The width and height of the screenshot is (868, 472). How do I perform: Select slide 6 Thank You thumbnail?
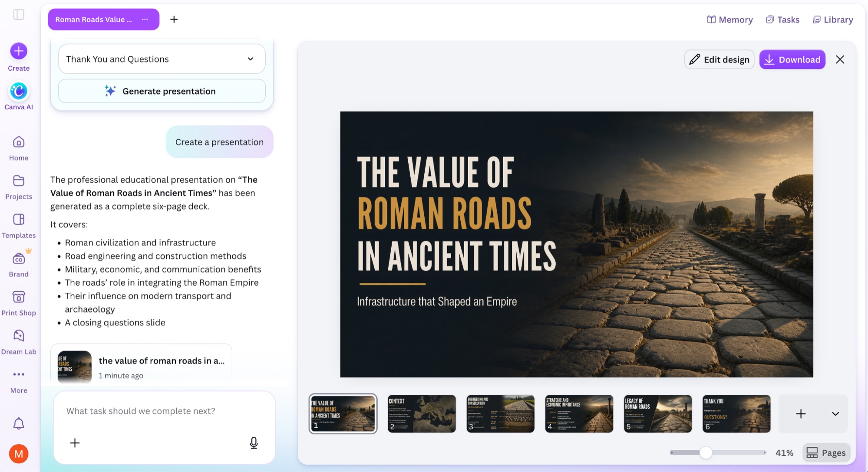click(736, 414)
